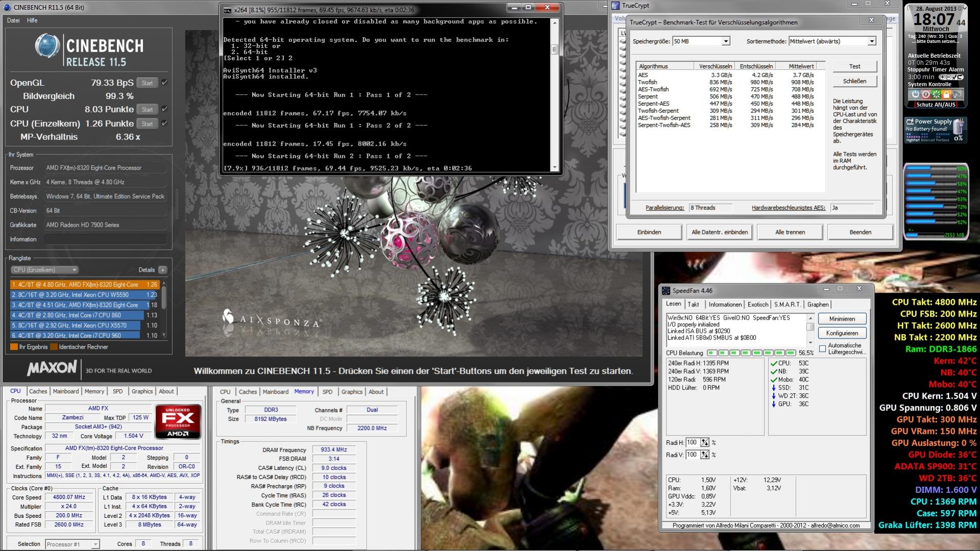The height and width of the screenshot is (551, 980).
Task: Toggle the CPU (Einzelkern) checkbox in Cinebench
Action: tap(164, 123)
